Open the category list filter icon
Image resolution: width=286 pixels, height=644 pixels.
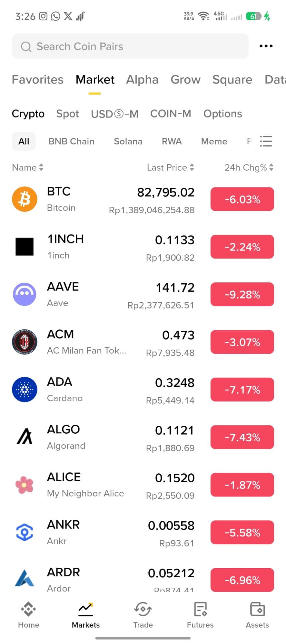point(266,141)
